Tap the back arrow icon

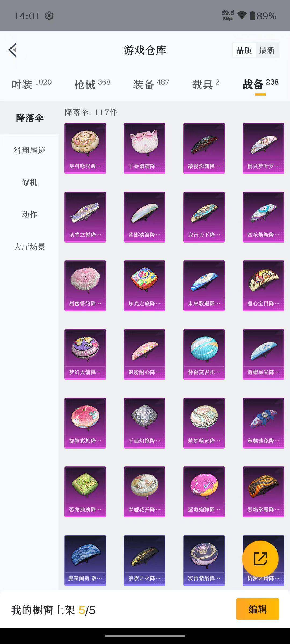13,50
